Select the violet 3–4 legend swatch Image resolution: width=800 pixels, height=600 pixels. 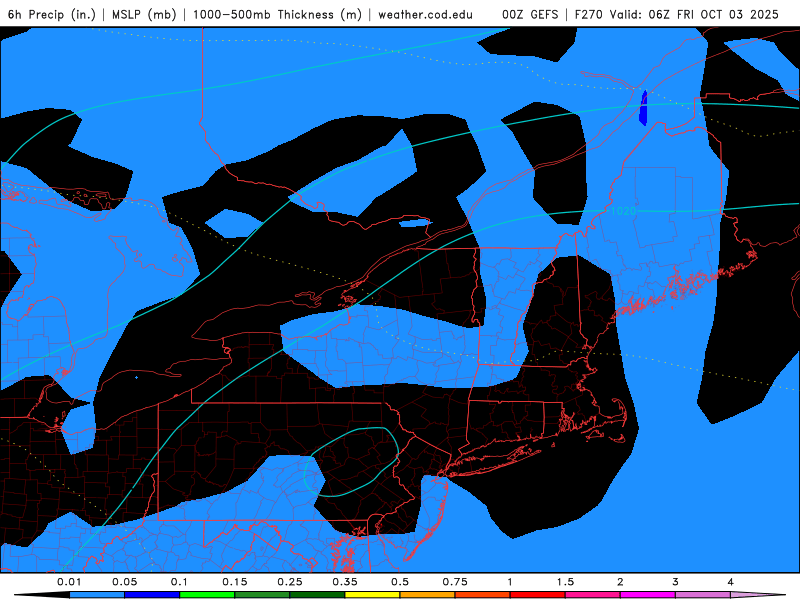click(703, 595)
